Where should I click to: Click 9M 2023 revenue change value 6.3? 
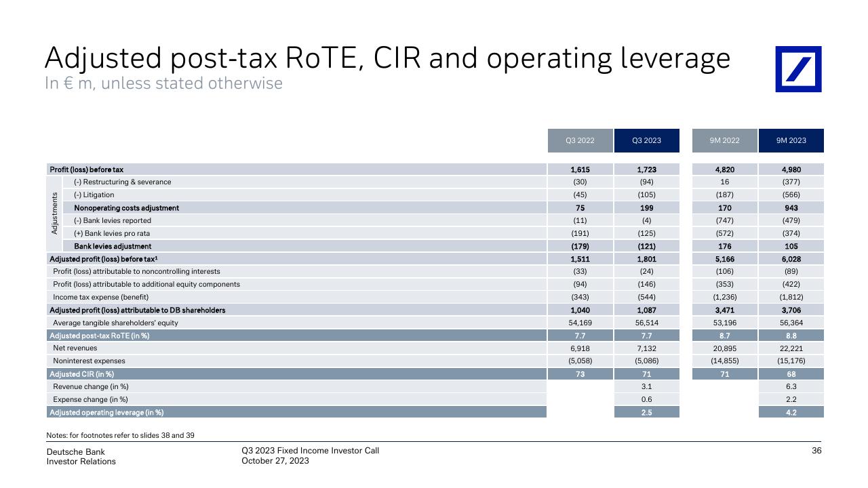point(791,386)
